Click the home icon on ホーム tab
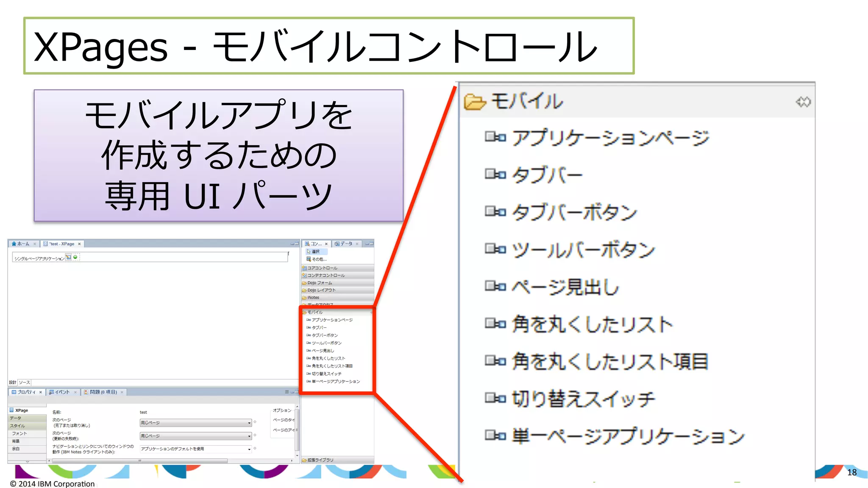The height and width of the screenshot is (488, 868). 14,244
